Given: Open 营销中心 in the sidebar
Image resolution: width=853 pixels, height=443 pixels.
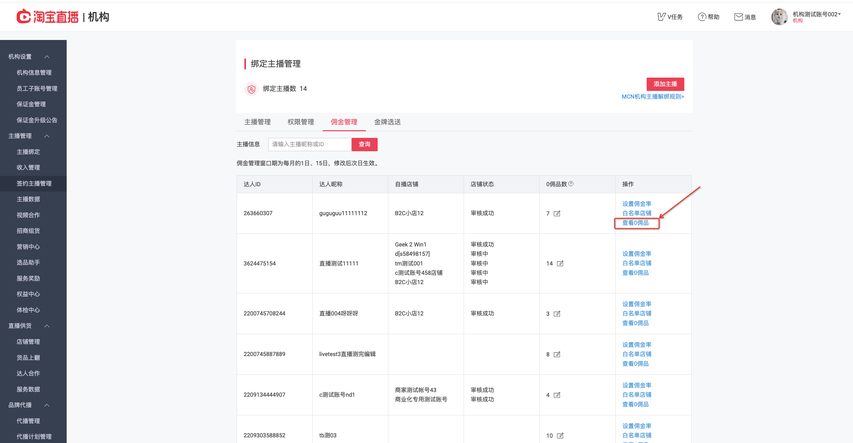Looking at the screenshot, I should point(28,247).
